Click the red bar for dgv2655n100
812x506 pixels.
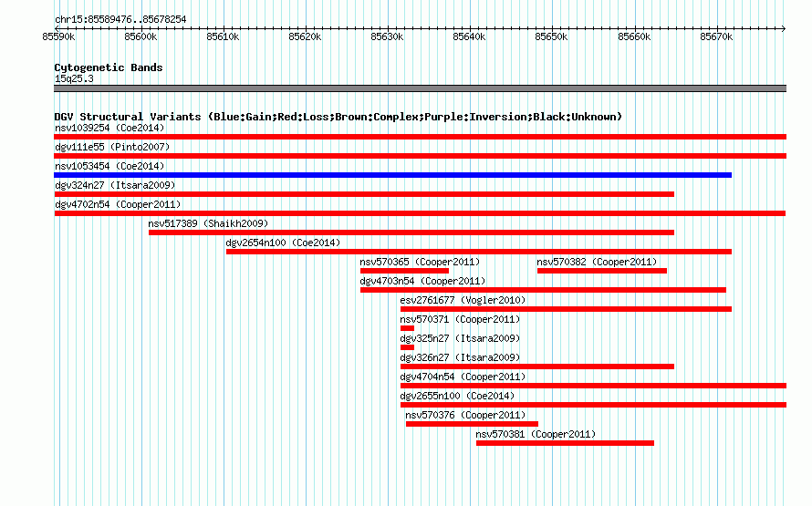tap(593, 405)
